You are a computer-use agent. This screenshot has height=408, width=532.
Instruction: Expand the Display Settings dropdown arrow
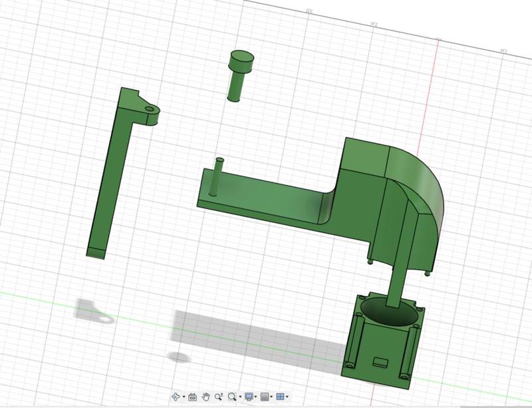pyautogui.click(x=255, y=397)
